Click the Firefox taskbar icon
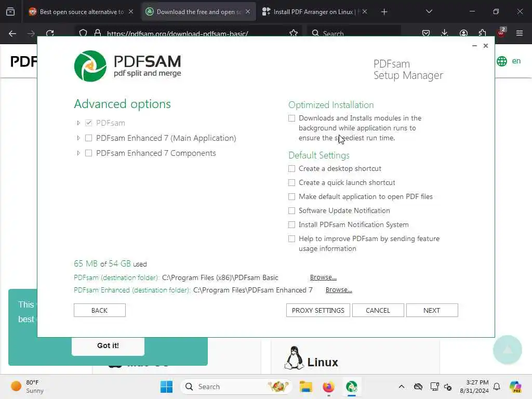The height and width of the screenshot is (399, 532). [328, 387]
